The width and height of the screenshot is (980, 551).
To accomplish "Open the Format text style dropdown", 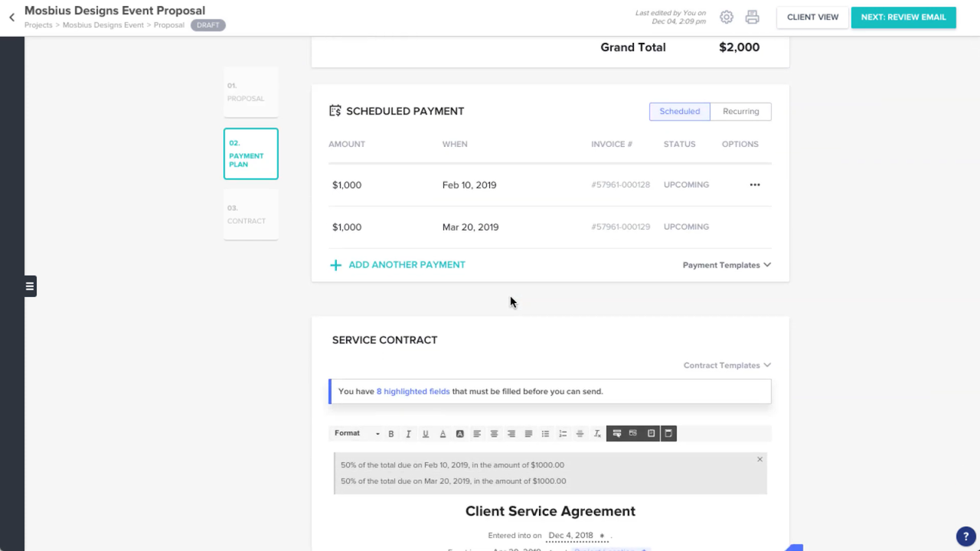I will (356, 434).
